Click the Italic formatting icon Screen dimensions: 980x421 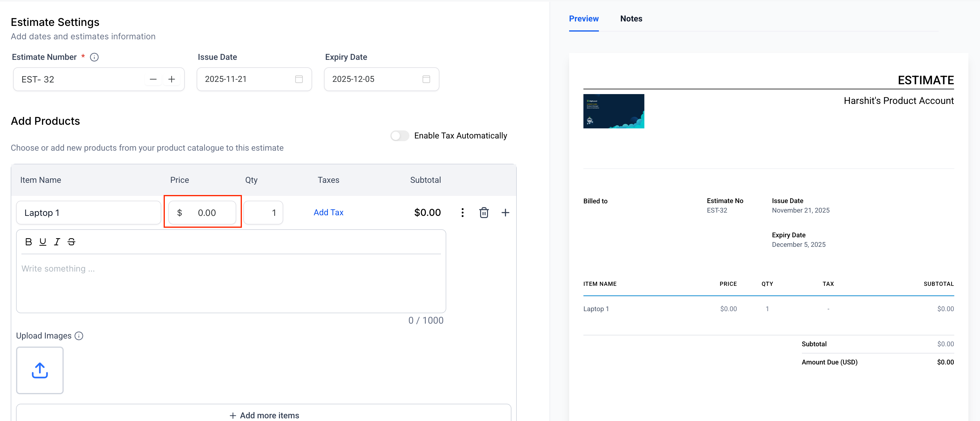point(57,242)
